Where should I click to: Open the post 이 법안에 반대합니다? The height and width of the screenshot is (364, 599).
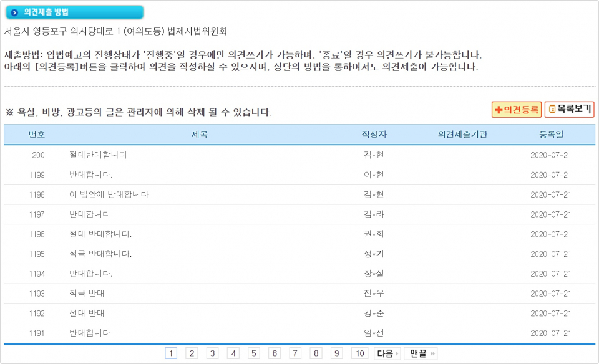pos(109,194)
